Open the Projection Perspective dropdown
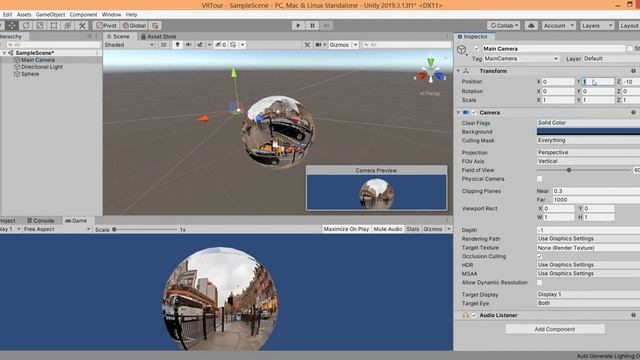The width and height of the screenshot is (640, 360). [x=588, y=152]
